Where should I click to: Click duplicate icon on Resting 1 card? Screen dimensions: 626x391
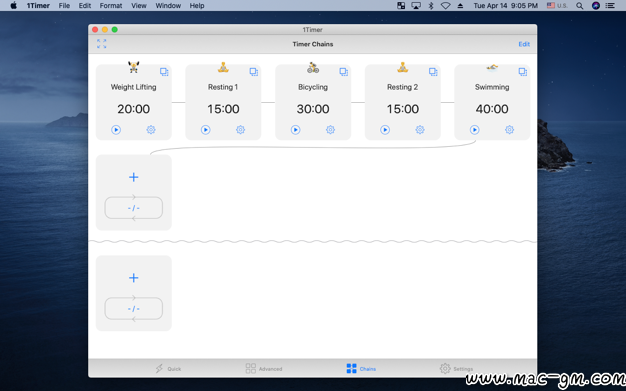point(254,72)
